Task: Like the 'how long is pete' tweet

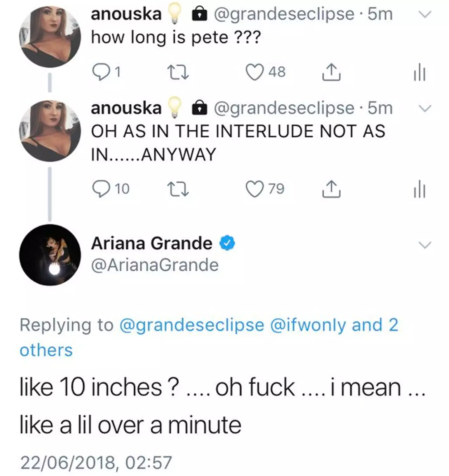Action: point(256,72)
